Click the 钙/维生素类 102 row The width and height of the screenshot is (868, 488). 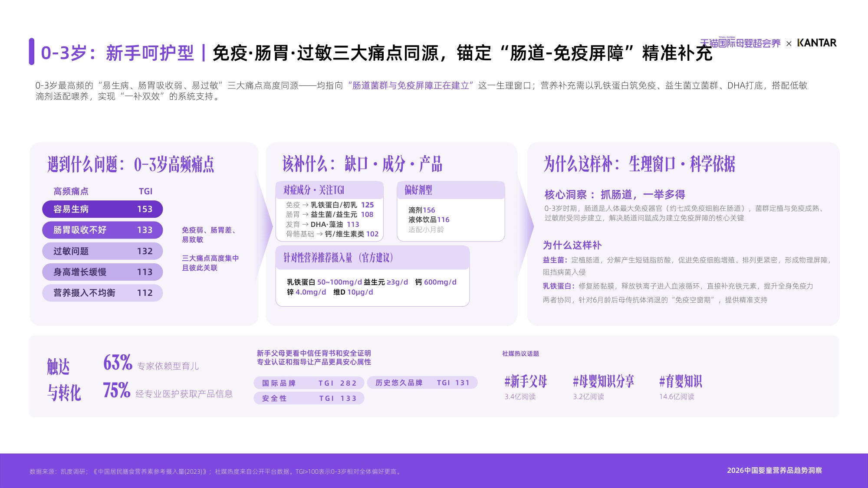point(332,234)
